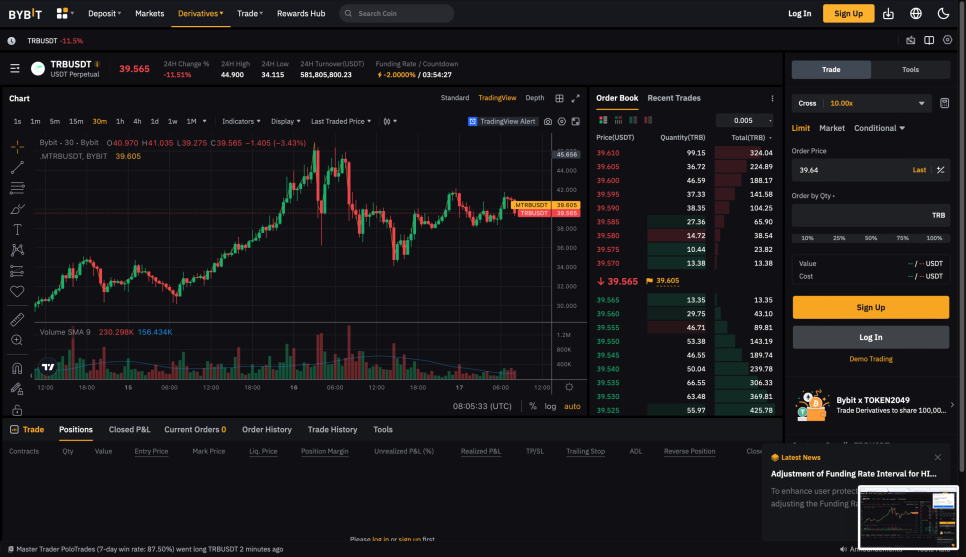
Task: Open the Last Traded Price dropdown
Action: [x=341, y=121]
